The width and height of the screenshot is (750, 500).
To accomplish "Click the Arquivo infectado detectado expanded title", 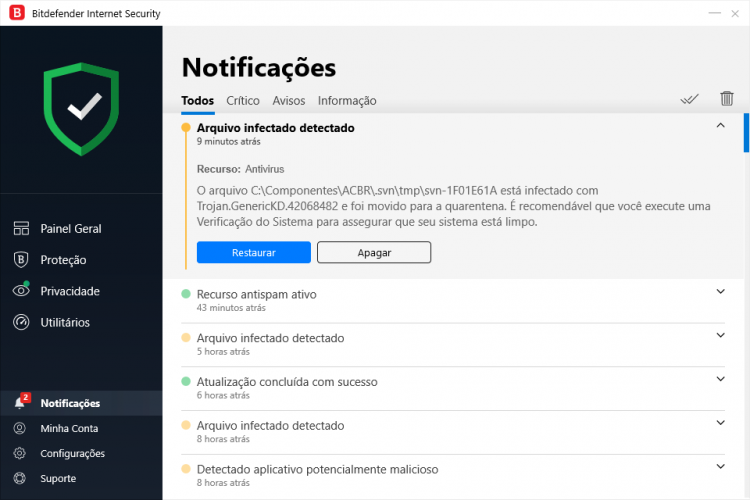I will click(276, 128).
